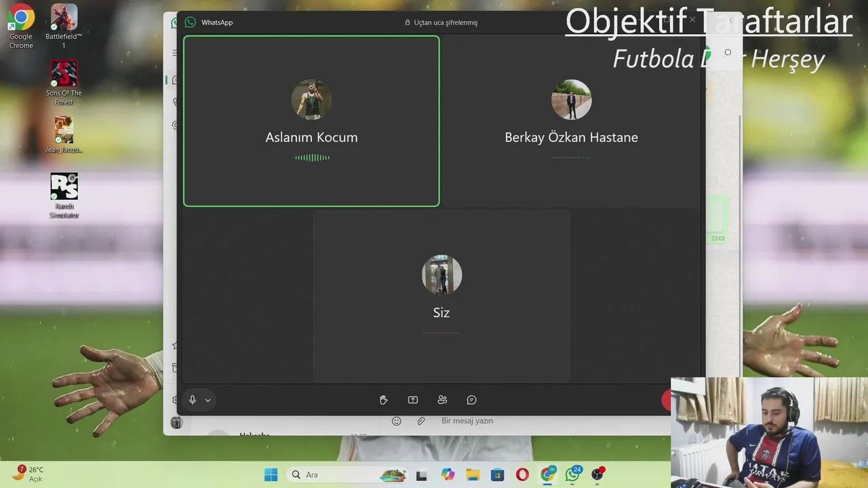Screen dimensions: 868x488
Task: Open Opera browser from the taskbar
Action: (522, 474)
